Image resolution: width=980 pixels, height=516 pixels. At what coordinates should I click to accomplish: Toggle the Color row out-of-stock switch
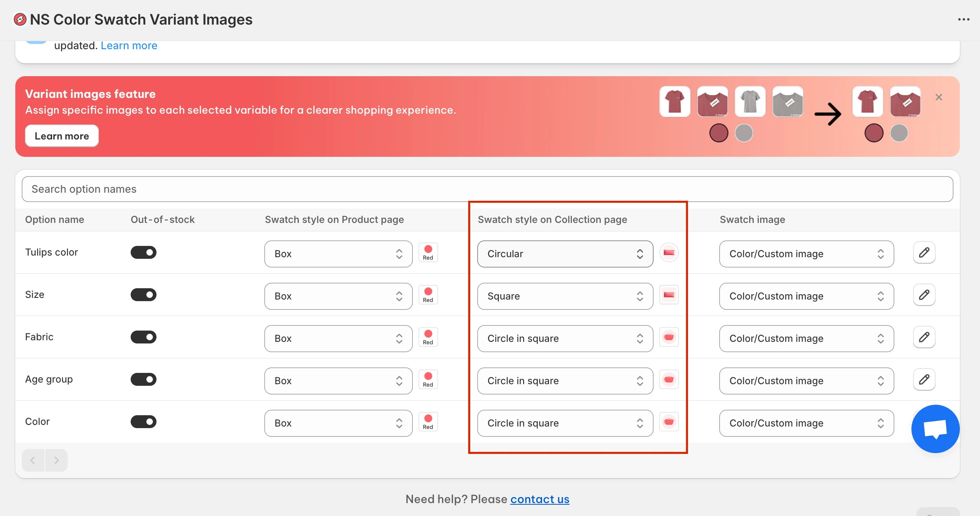point(144,422)
